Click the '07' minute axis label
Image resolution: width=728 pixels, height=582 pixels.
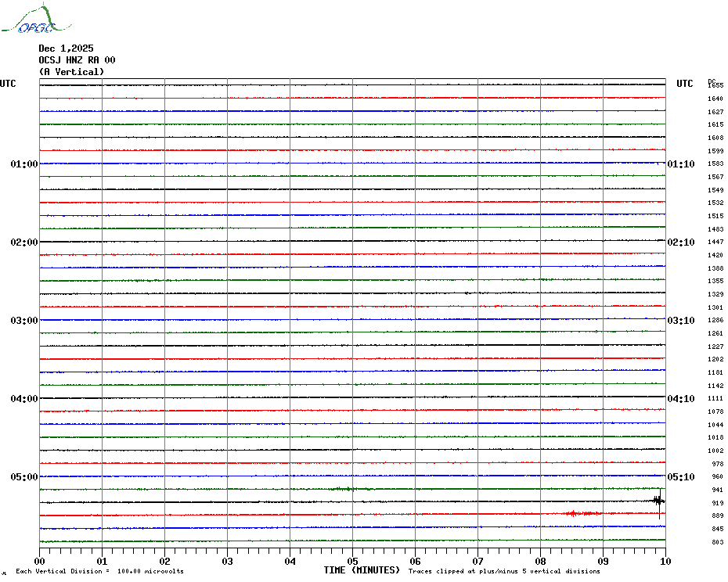point(478,562)
